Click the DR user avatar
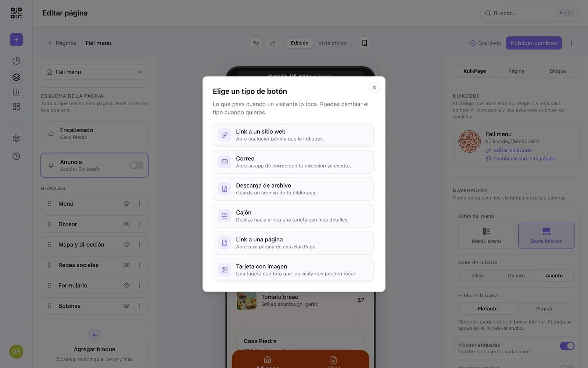 [x=16, y=352]
